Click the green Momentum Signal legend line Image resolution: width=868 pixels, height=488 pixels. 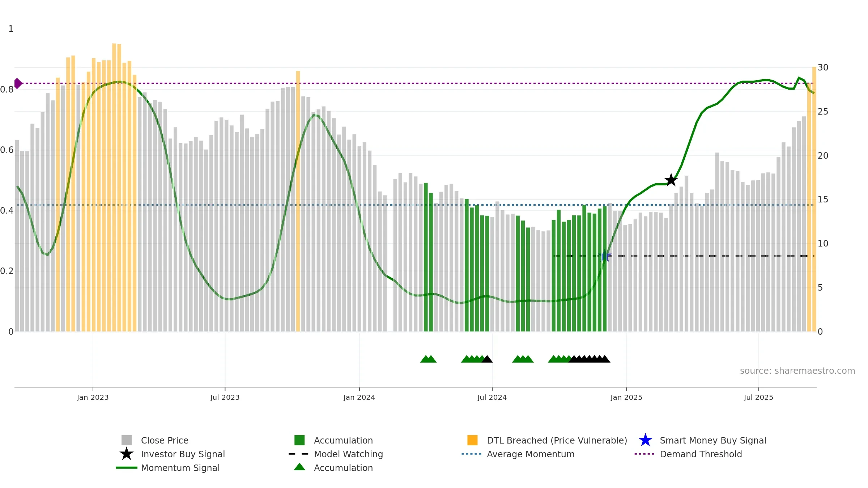pos(127,468)
